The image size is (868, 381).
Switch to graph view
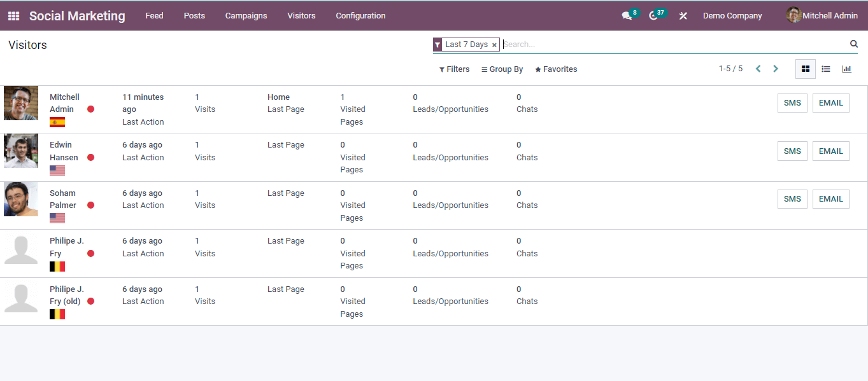(x=846, y=69)
